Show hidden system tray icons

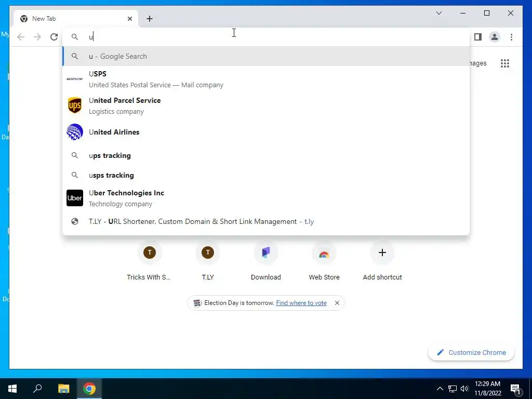click(440, 389)
